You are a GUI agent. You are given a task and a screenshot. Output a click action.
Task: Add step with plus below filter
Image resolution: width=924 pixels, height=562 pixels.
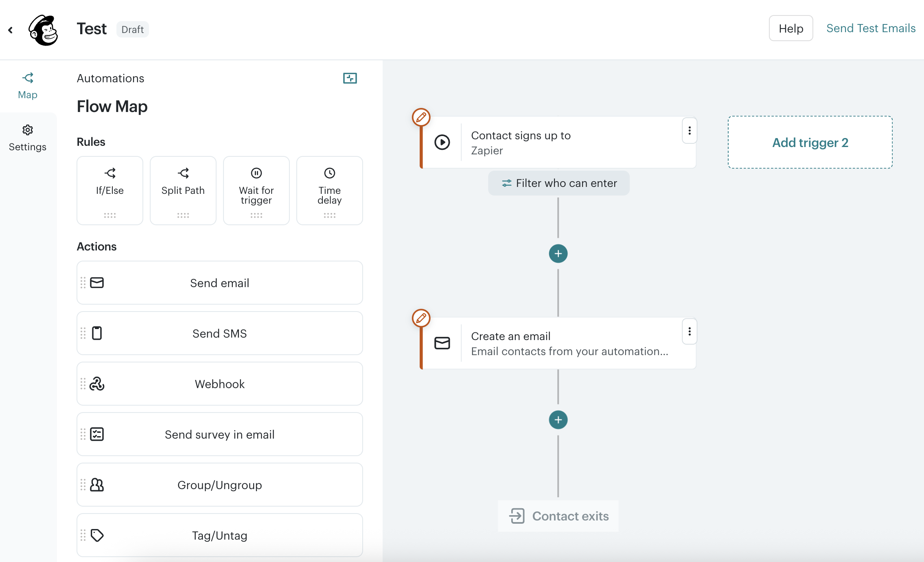pyautogui.click(x=558, y=254)
